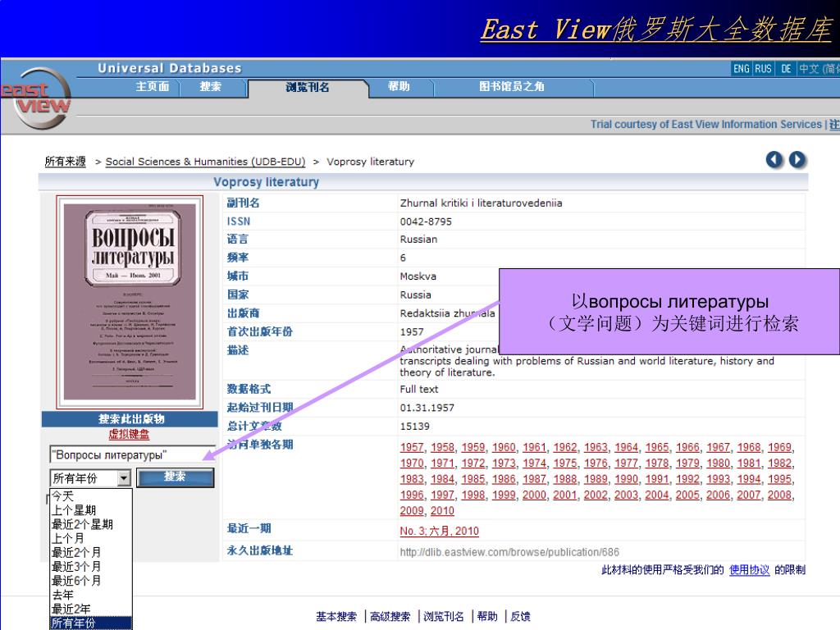The image size is (840, 630).
Task: Open Social Sciences & Humanities breadcrumb link
Action: click(205, 162)
